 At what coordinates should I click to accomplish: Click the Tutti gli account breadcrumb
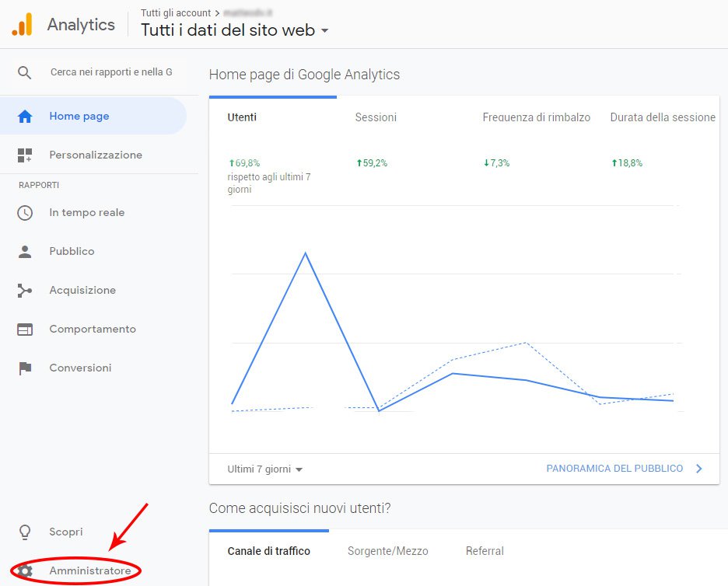176,13
